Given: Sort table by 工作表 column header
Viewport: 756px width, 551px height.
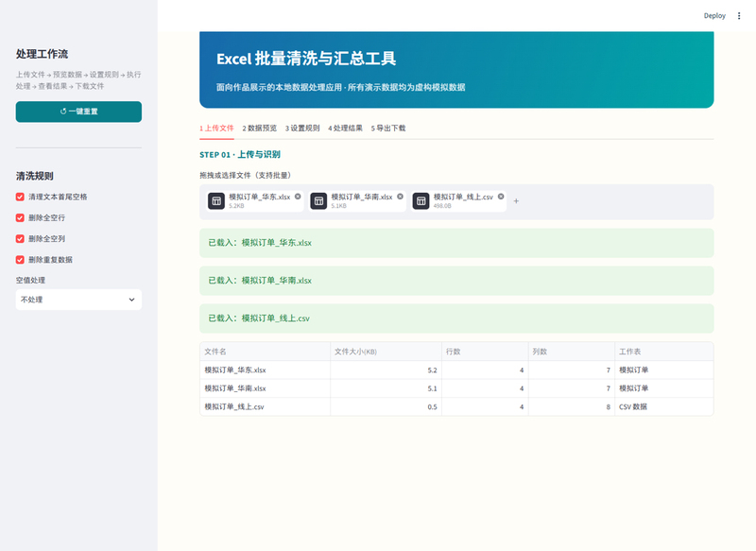Looking at the screenshot, I should point(664,352).
